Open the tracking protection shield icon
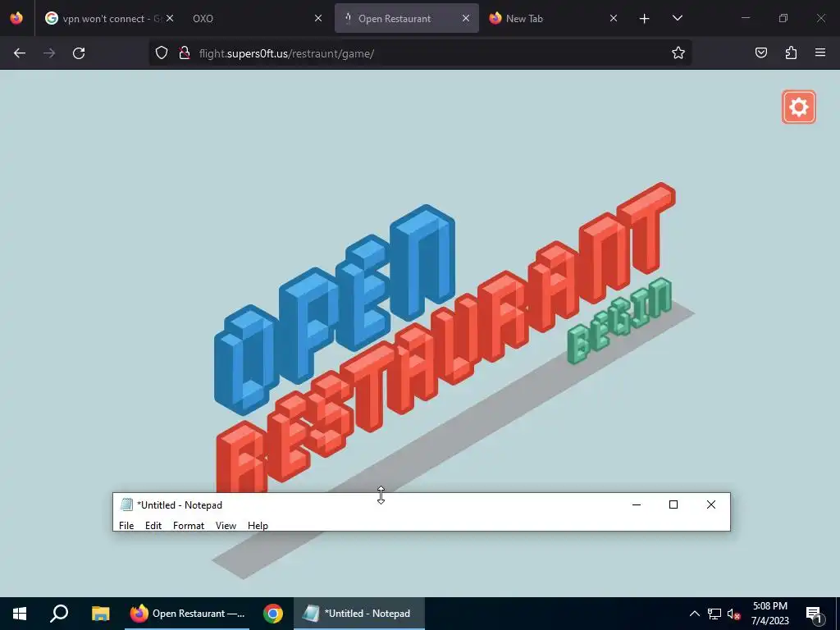This screenshot has width=840, height=630. point(162,53)
